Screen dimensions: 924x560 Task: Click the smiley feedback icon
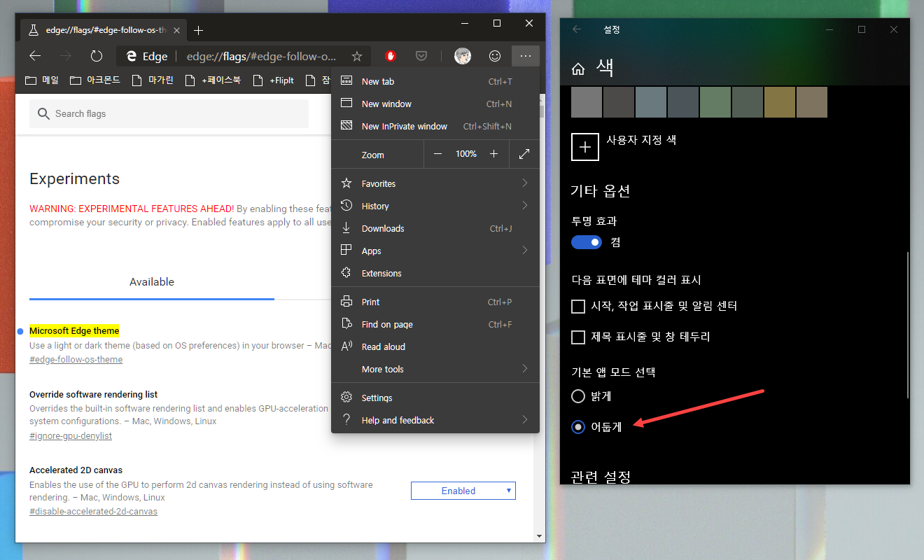tap(495, 56)
